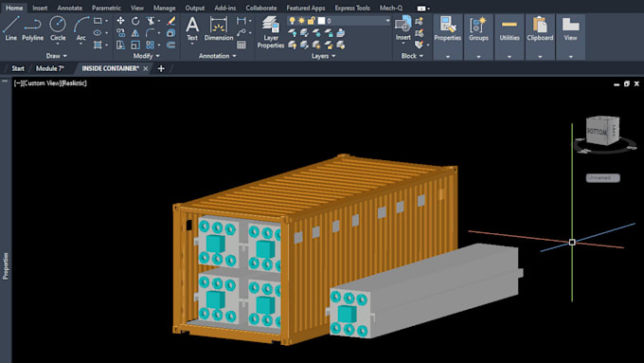Choose the Arc tool
The image size is (644, 363).
coord(80,28)
